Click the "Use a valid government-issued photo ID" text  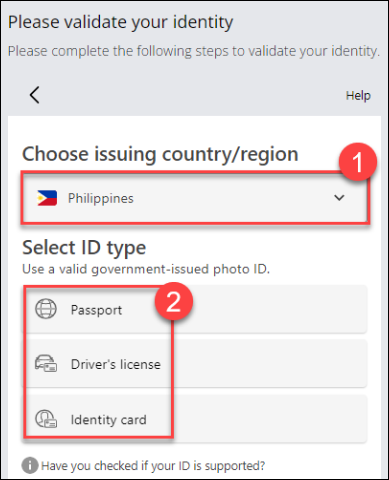point(146,269)
